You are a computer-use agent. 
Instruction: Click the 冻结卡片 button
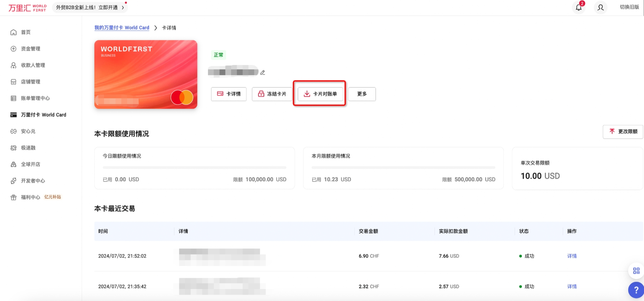click(x=272, y=94)
